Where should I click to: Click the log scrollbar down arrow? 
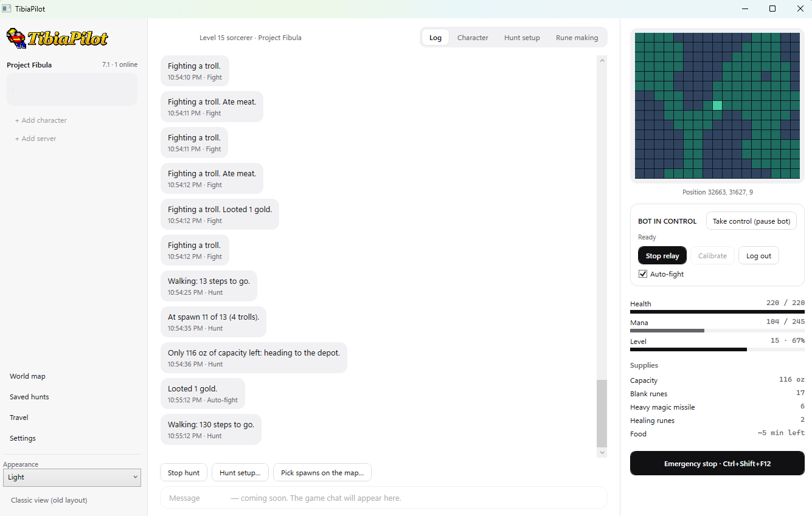[x=602, y=452]
